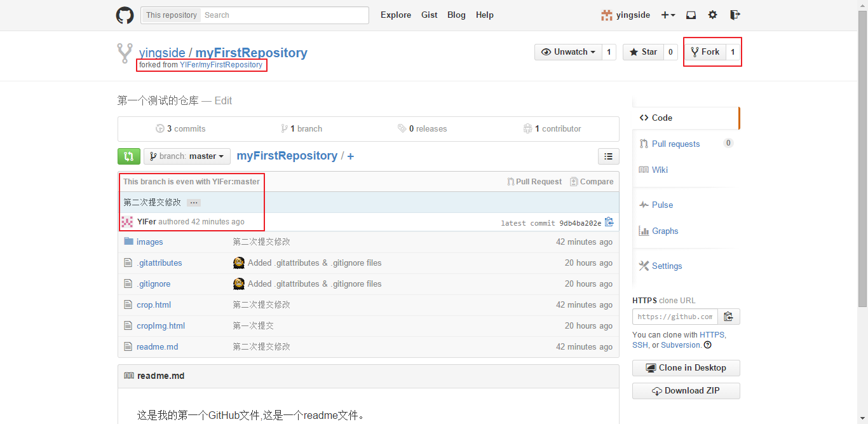Click the yingside avatar in header

click(607, 15)
